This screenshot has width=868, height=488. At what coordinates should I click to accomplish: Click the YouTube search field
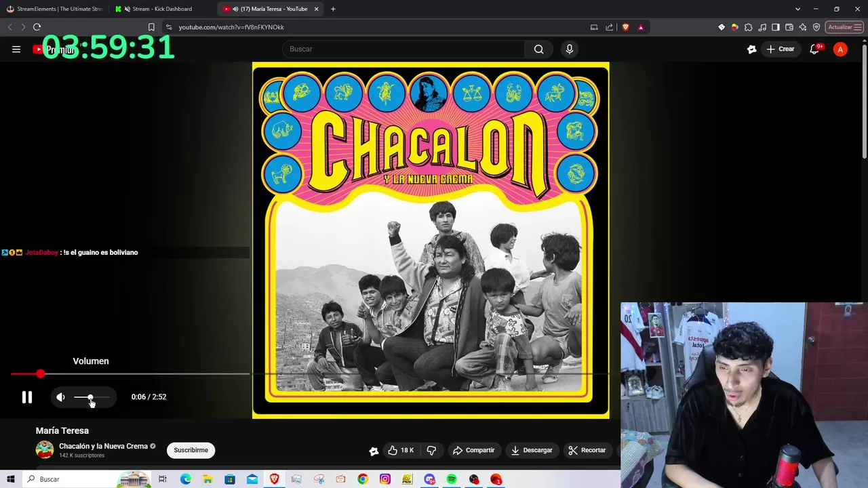pos(403,49)
